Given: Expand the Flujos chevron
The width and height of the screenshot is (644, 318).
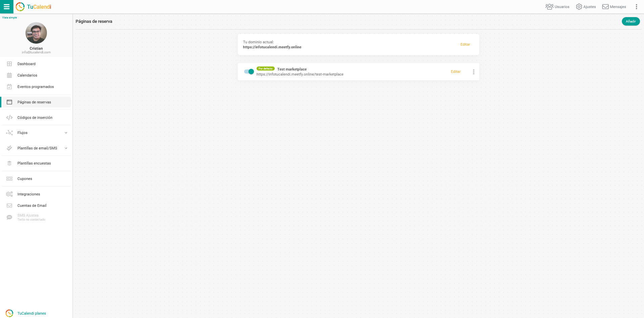Looking at the screenshot, I should coord(66,133).
